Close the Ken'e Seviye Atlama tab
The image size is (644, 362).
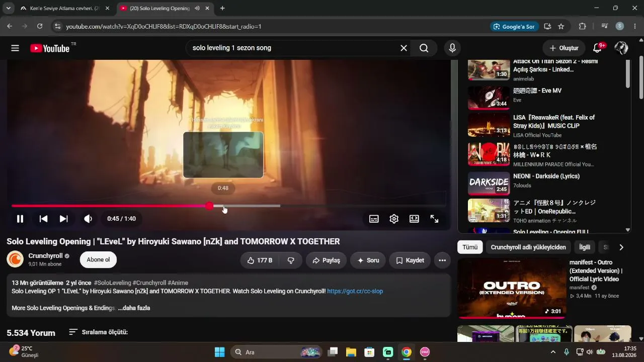[x=107, y=8]
